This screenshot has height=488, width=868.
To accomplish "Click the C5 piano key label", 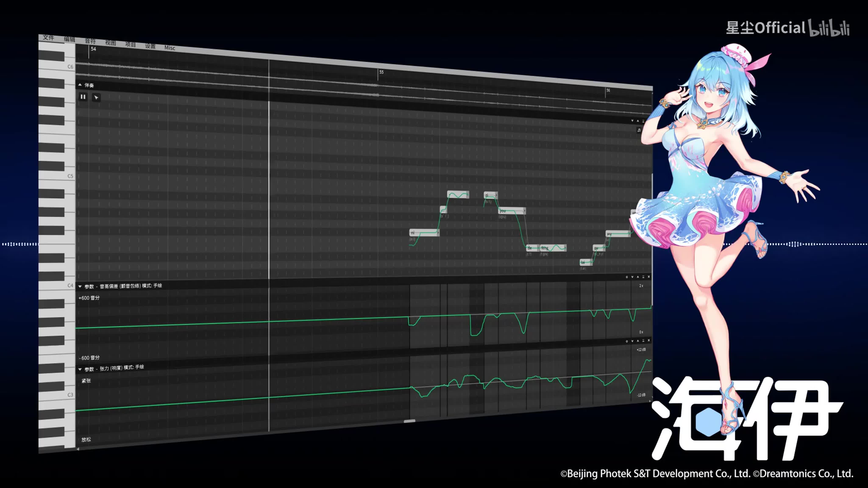I will [x=70, y=176].
